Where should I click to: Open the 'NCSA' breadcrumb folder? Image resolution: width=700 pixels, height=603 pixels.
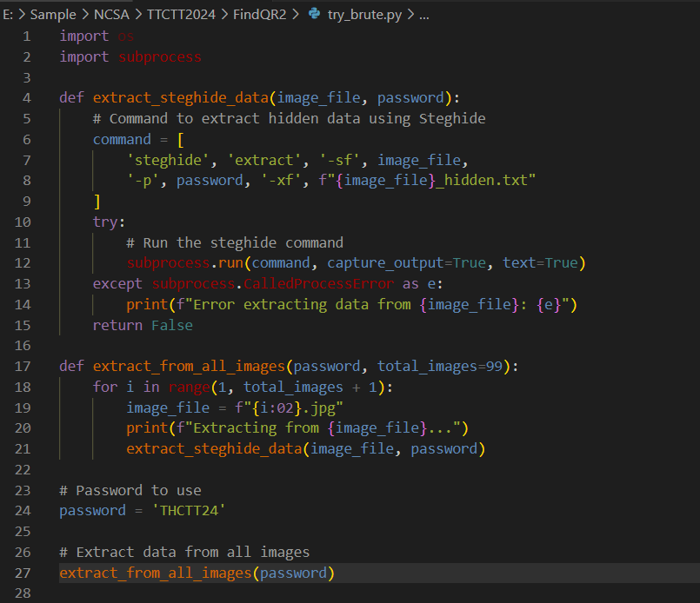111,14
